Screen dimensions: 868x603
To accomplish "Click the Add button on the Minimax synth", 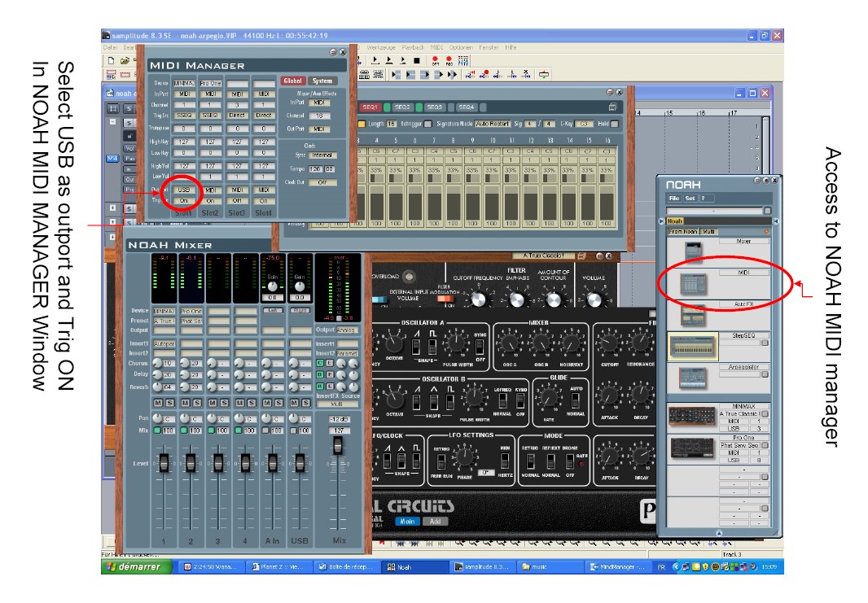I will (x=435, y=521).
